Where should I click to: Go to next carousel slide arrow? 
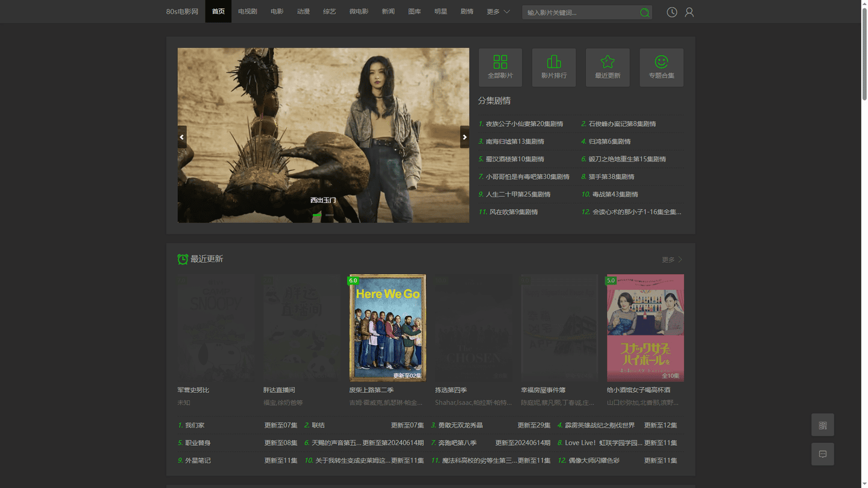[x=464, y=137]
